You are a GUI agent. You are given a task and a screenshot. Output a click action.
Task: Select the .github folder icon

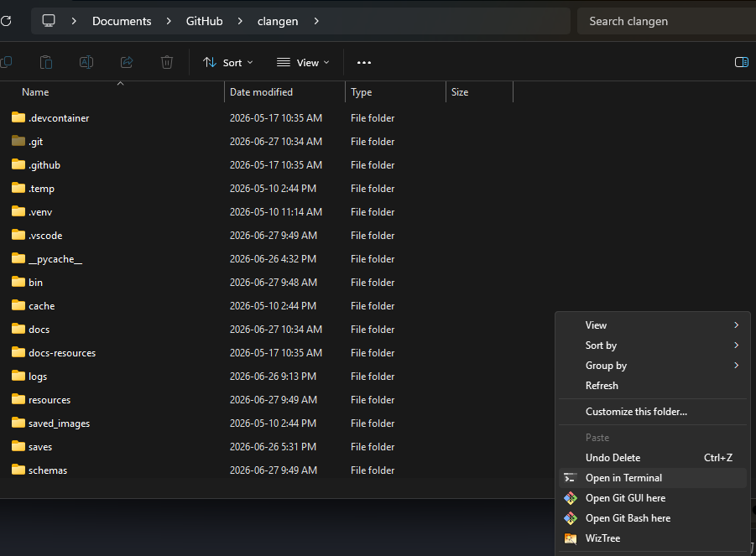(18, 164)
